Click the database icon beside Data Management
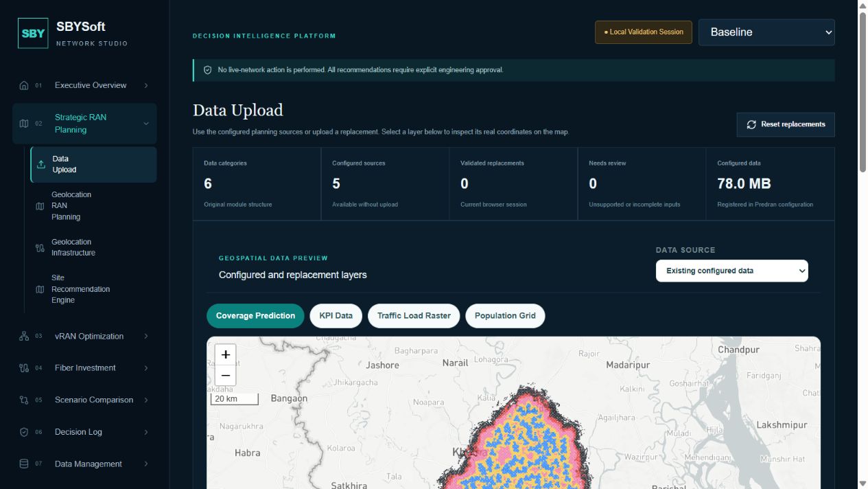Viewport: 868px width, 489px height. [24, 464]
